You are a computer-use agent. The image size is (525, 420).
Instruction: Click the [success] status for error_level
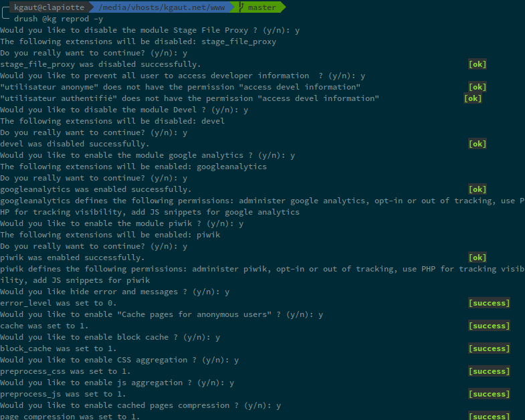pos(489,304)
